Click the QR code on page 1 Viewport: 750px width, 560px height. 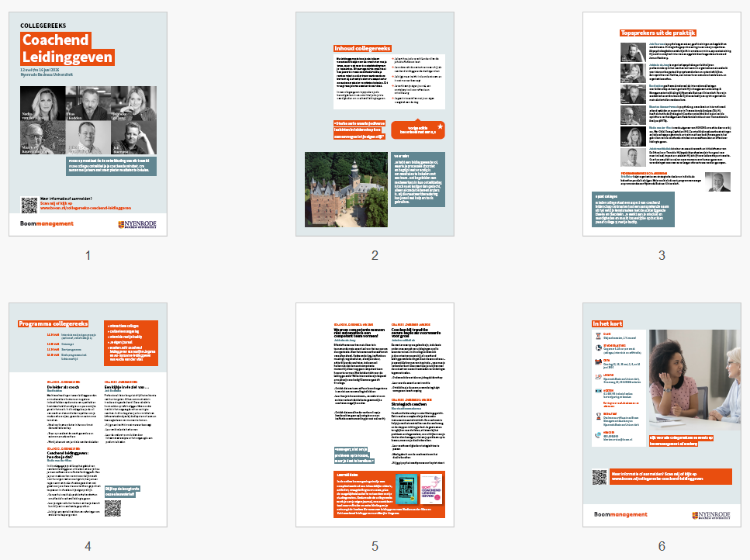[29, 205]
